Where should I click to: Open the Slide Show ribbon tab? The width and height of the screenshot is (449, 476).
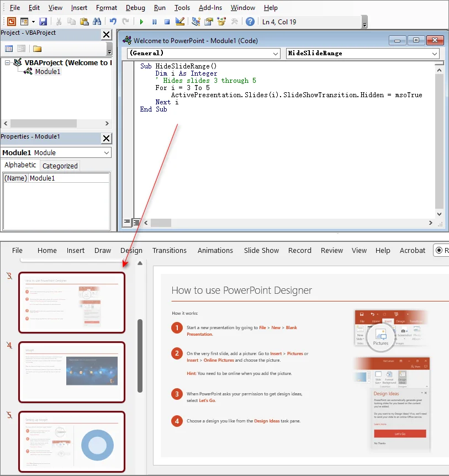[261, 251]
